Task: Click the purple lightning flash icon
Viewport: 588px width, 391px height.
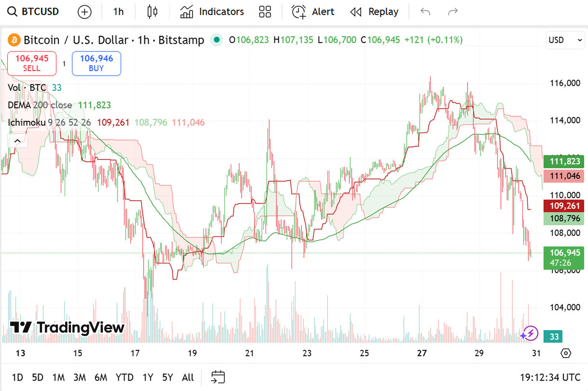Action: click(x=529, y=334)
